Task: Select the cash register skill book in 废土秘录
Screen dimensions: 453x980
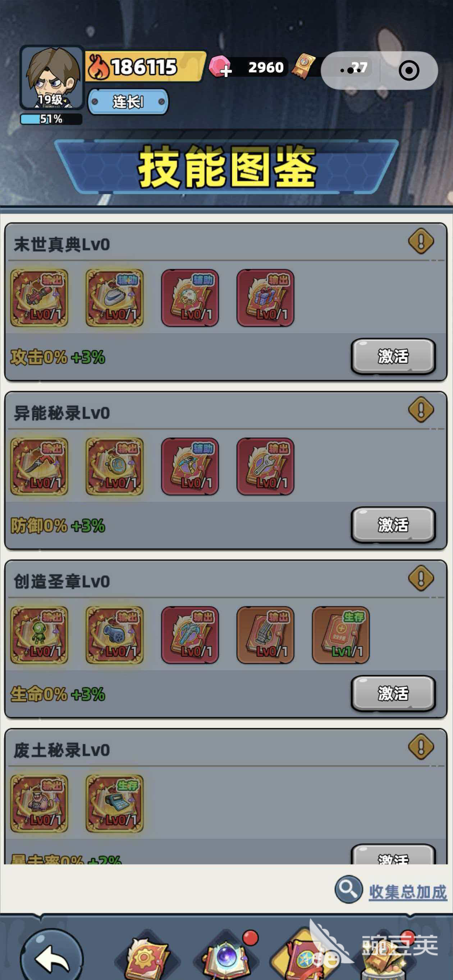Action: 114,803
